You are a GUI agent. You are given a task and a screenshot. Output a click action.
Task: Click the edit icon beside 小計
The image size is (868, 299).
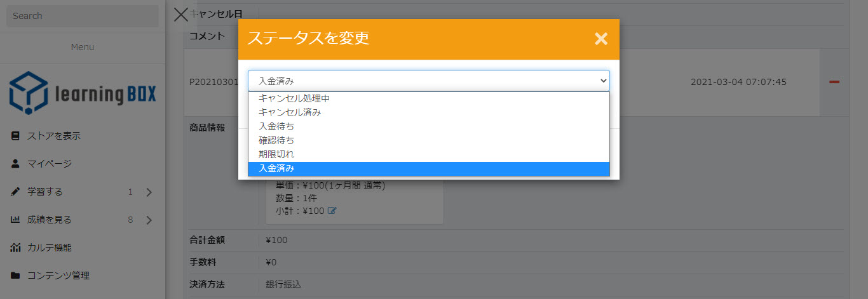click(x=332, y=211)
